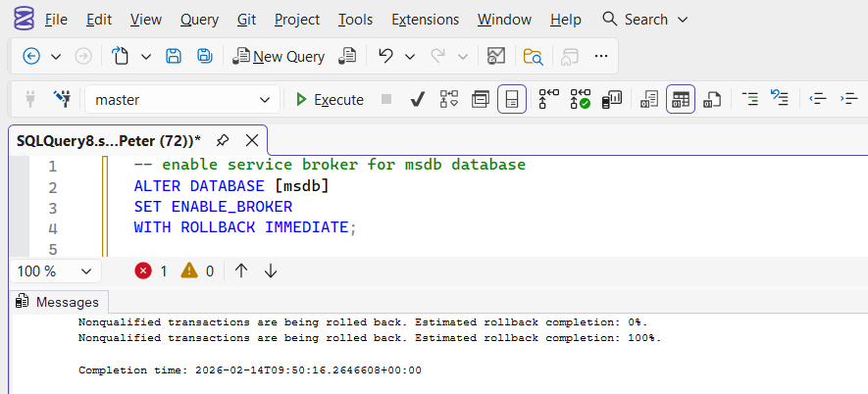Comment out the selected lines

[x=749, y=100]
